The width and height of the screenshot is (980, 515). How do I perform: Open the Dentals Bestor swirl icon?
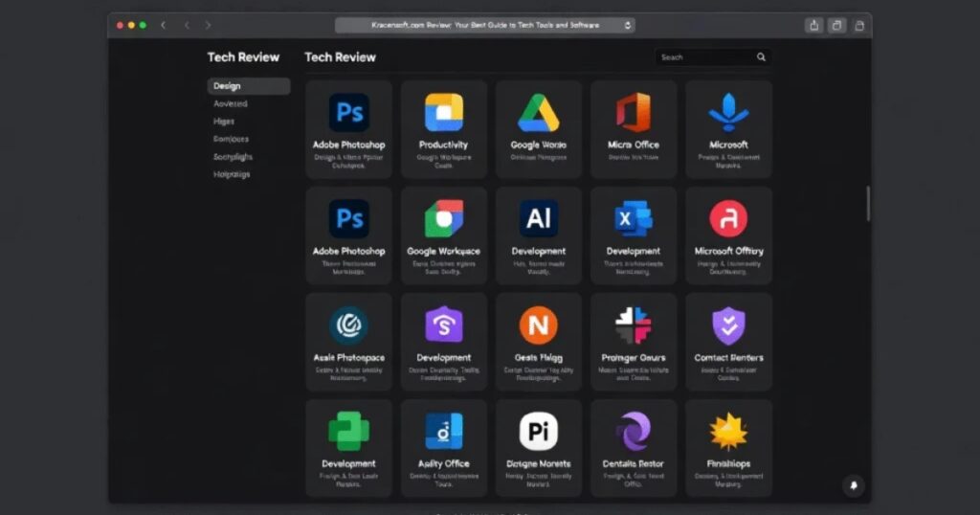click(x=634, y=432)
